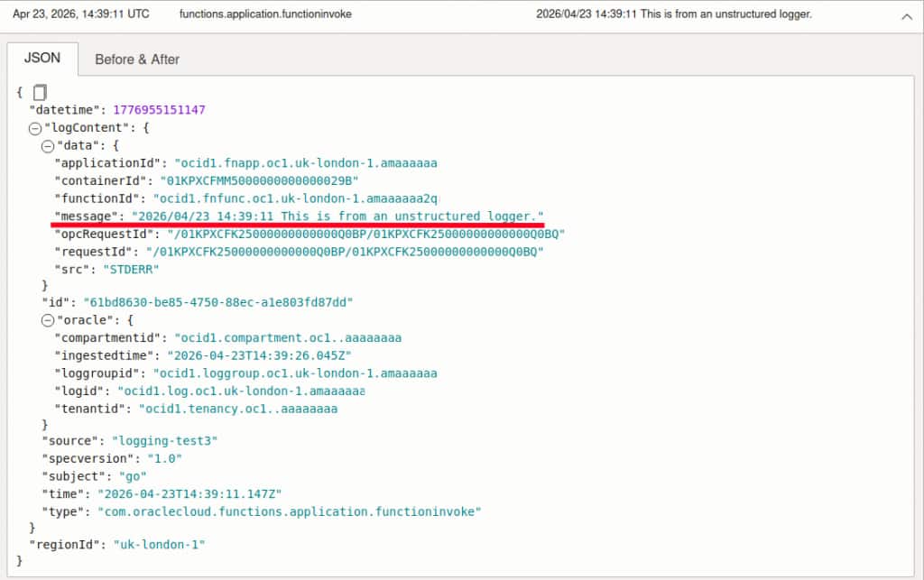Viewport: 924px width, 580px height.
Task: Collapse the log entry with the top-right chevron
Action: (906, 17)
